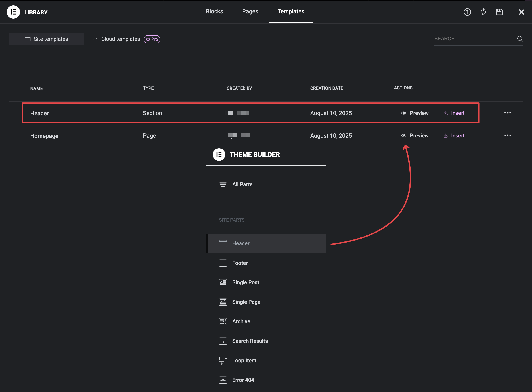This screenshot has width=532, height=392.
Task: Sort by the CREATION DATE column header
Action: point(326,88)
